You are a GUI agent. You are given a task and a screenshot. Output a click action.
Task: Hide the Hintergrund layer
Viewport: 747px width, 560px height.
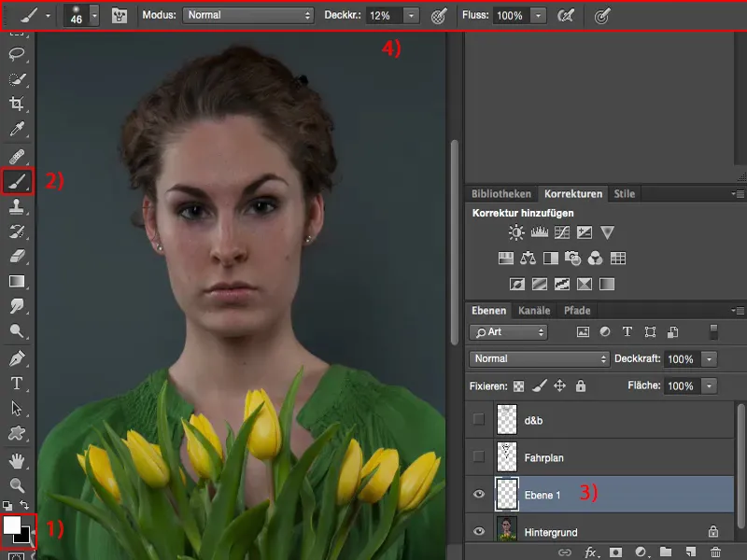point(479,531)
